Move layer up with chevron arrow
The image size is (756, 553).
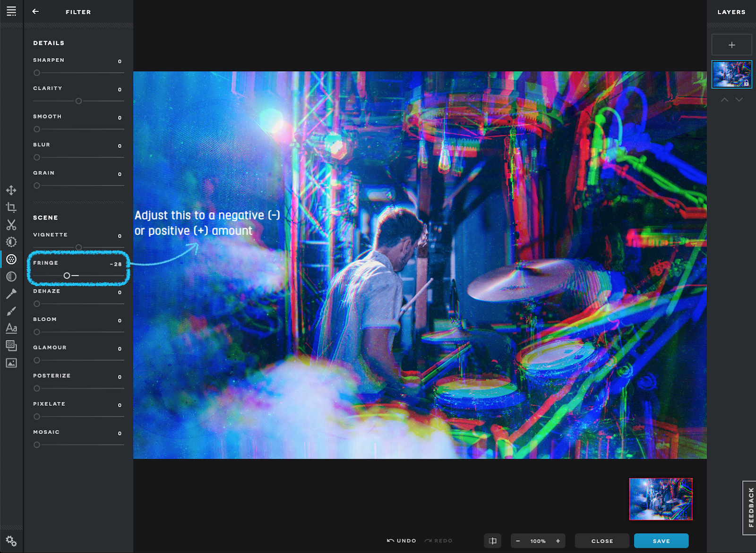coord(724,100)
